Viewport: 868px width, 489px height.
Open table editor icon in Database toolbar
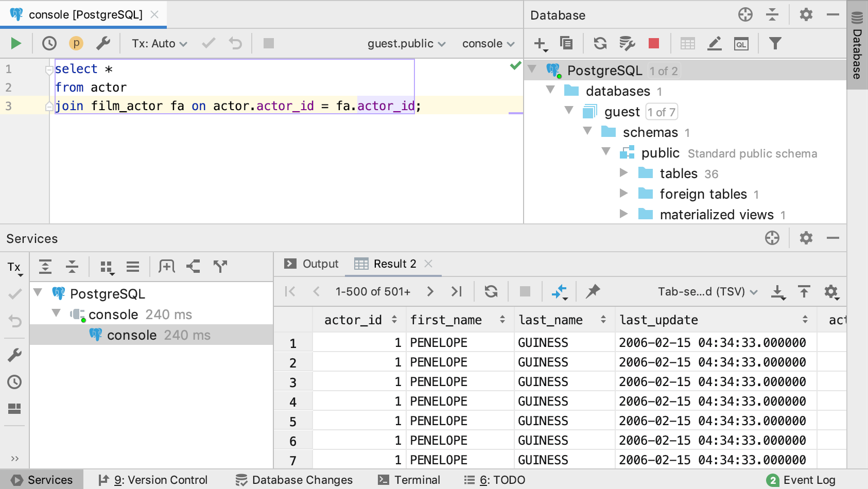click(x=688, y=43)
